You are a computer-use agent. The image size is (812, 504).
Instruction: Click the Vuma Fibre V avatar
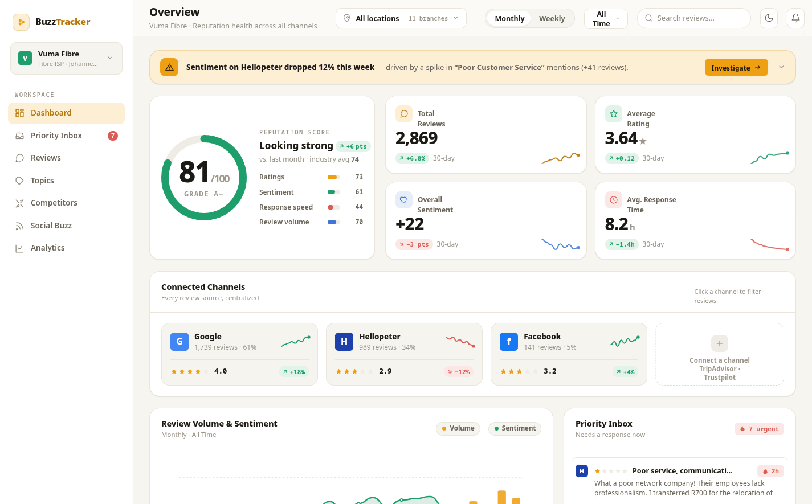25,58
